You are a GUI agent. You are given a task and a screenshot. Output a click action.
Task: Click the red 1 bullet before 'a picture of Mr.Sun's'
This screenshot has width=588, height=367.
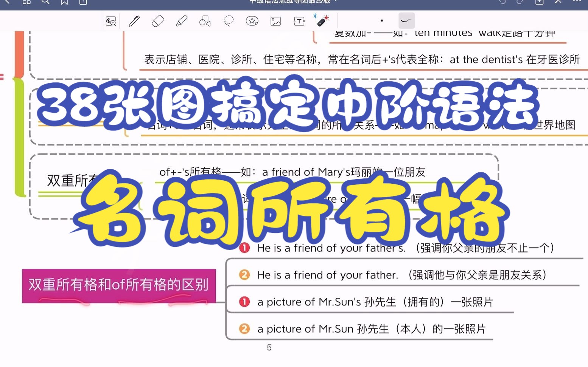tap(244, 302)
